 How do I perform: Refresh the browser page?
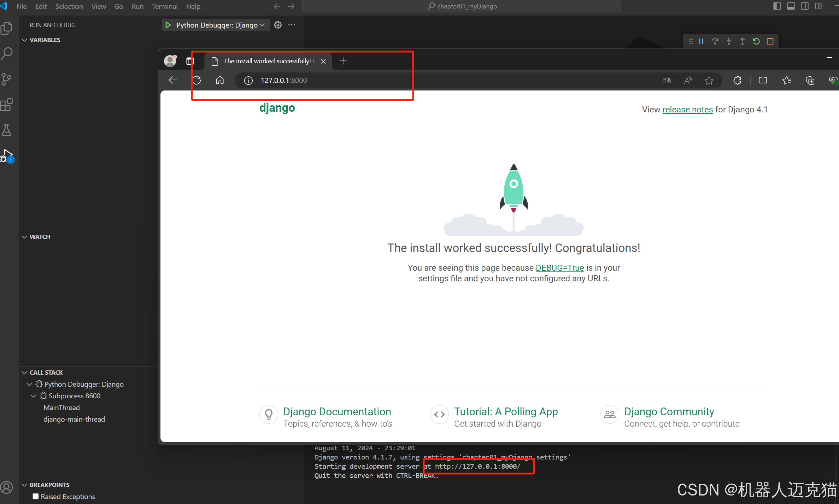197,80
